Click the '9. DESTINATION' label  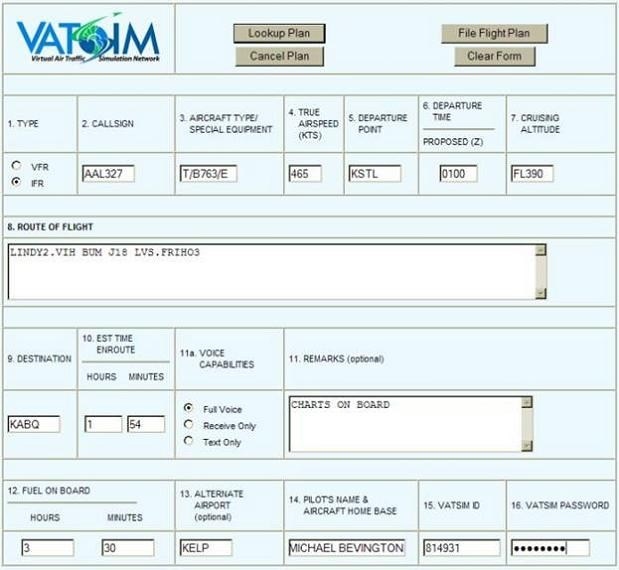[x=39, y=359]
